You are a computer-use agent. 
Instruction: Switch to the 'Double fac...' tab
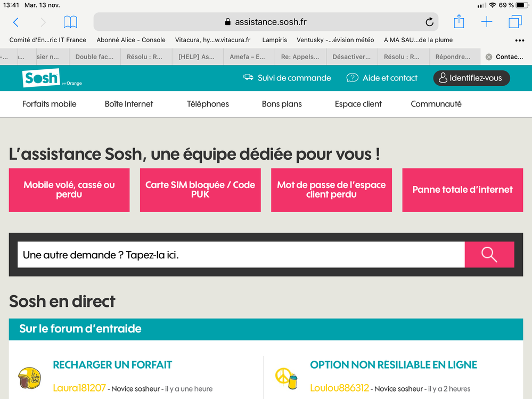click(94, 56)
